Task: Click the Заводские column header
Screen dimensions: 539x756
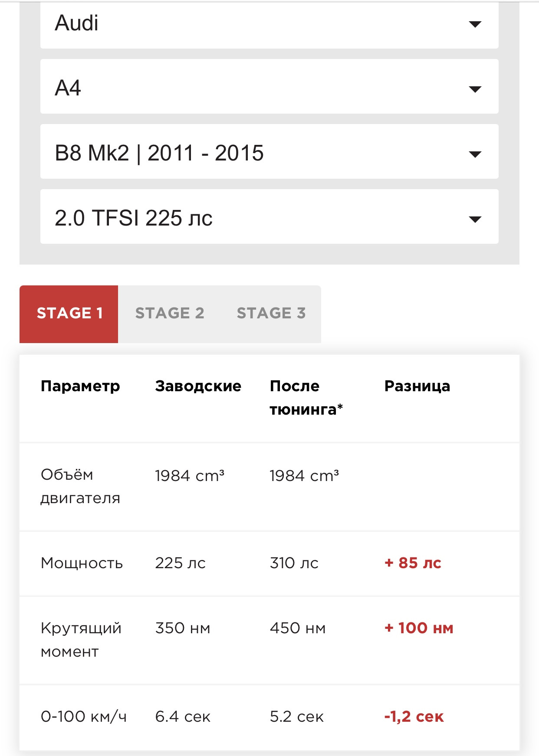Action: pos(198,386)
